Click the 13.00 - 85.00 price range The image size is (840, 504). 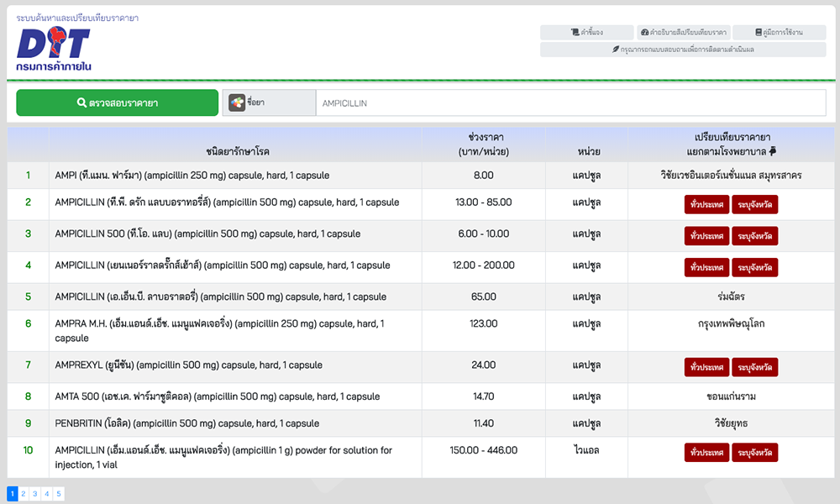484,202
